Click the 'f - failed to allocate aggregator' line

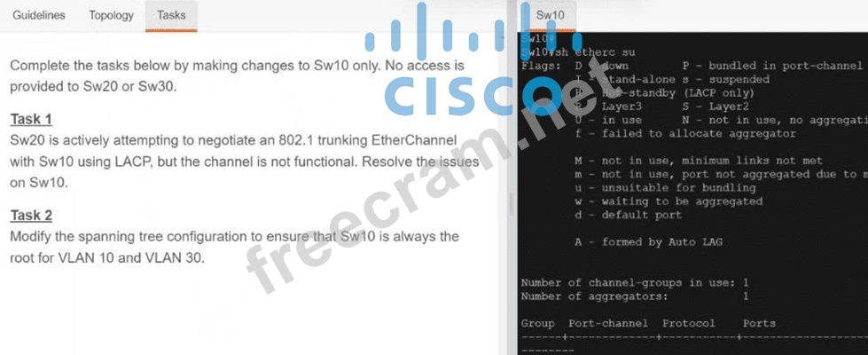coord(685,133)
